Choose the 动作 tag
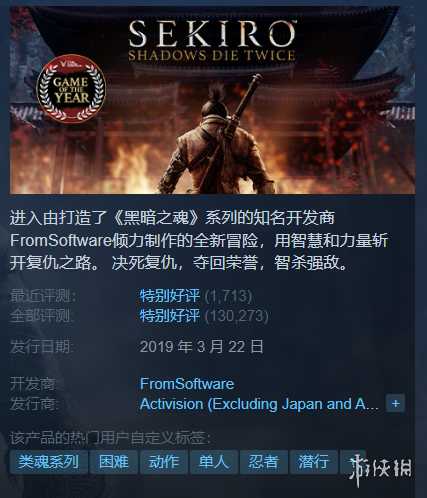Screen dimensions: 427x498 pos(164,462)
